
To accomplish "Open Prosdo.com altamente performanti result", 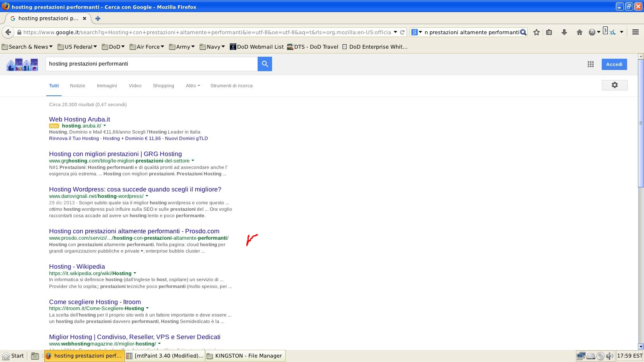I will pyautogui.click(x=134, y=231).
